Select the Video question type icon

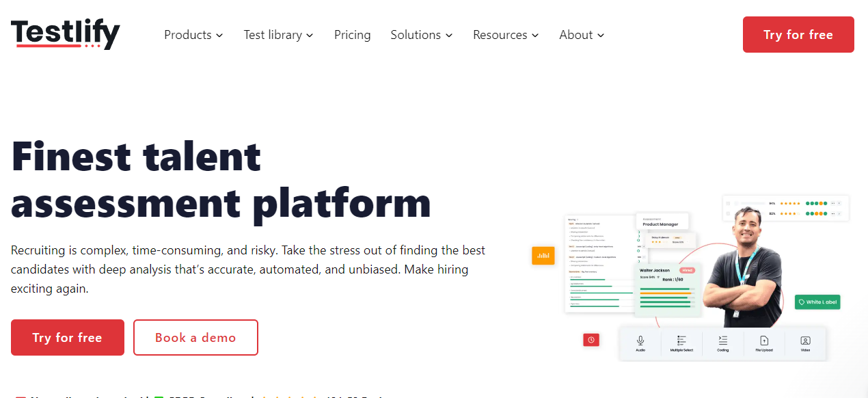(x=805, y=340)
